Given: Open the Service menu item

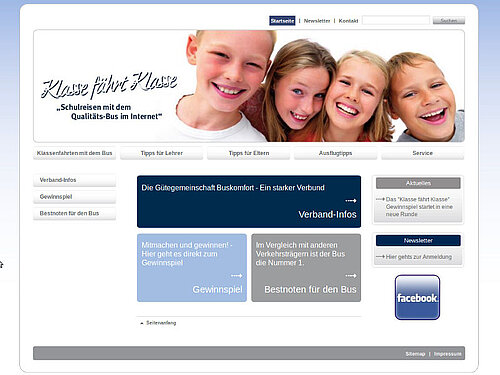Looking at the screenshot, I should point(423,153).
